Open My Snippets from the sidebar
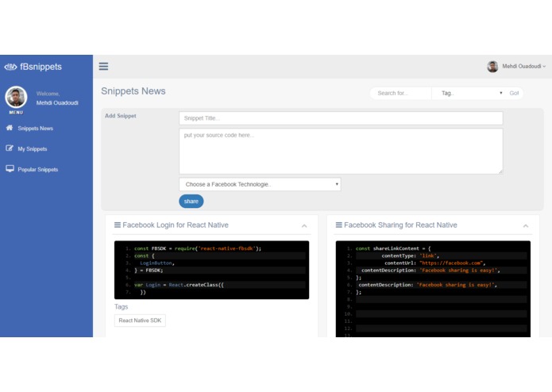The height and width of the screenshot is (392, 552). [x=33, y=148]
